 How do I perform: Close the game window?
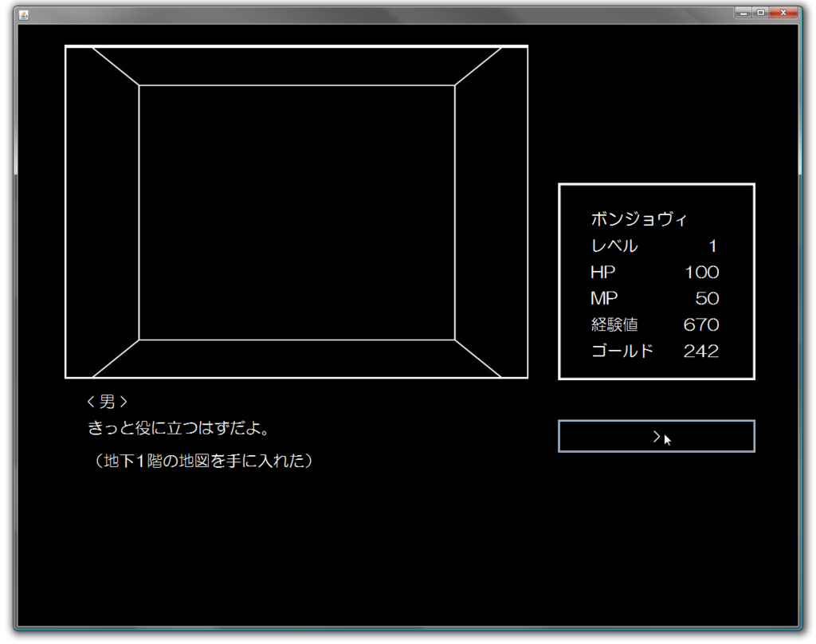(x=783, y=13)
